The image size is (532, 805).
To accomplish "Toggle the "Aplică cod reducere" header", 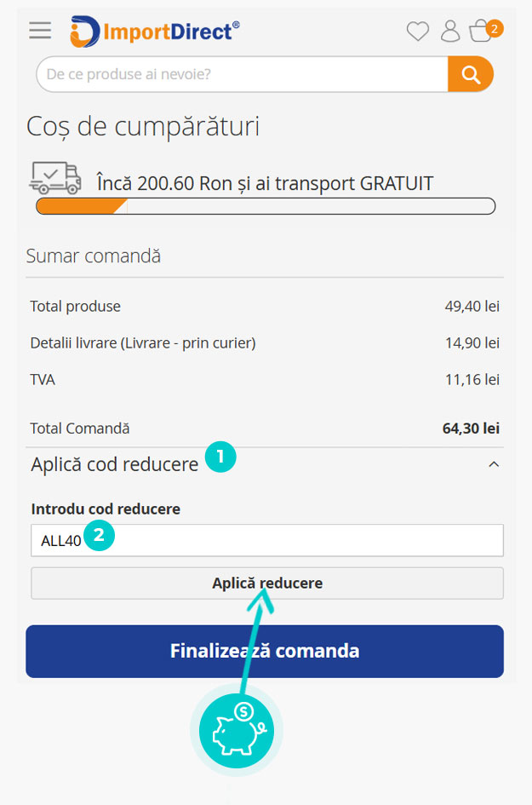I will [115, 464].
